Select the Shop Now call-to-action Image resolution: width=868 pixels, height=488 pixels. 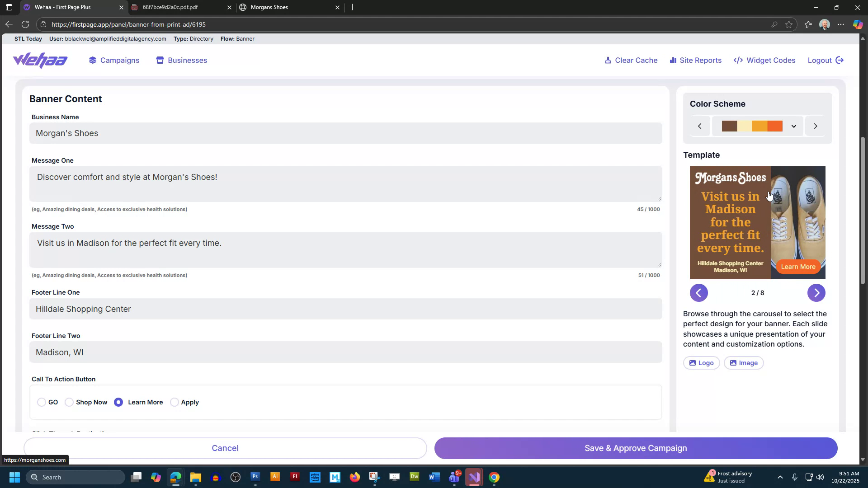(x=69, y=402)
